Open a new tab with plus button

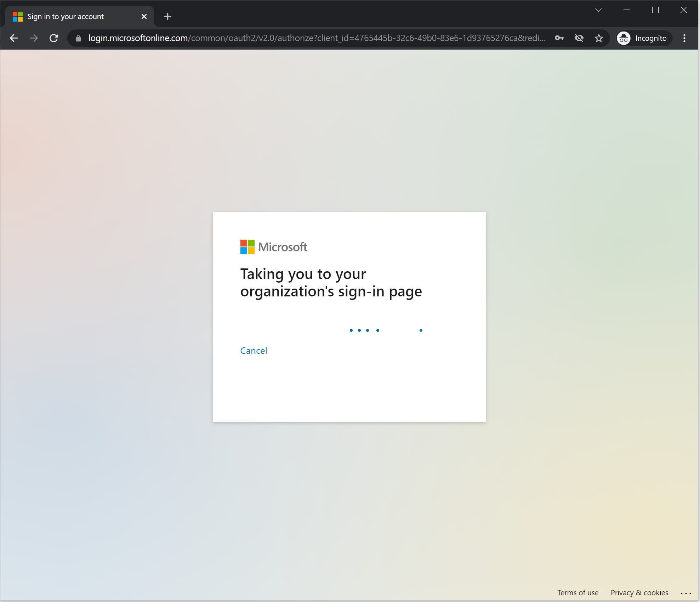pyautogui.click(x=167, y=16)
